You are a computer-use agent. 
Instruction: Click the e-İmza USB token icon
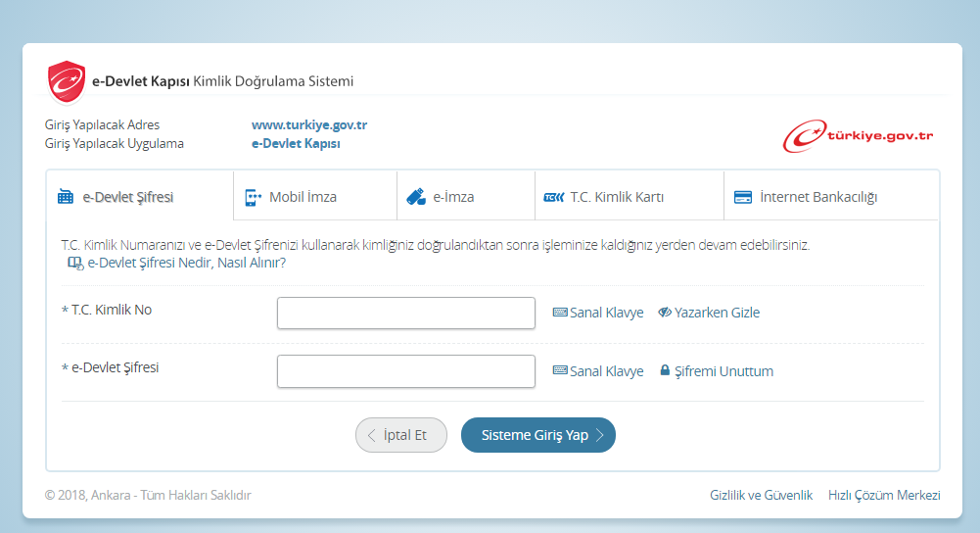tap(416, 197)
